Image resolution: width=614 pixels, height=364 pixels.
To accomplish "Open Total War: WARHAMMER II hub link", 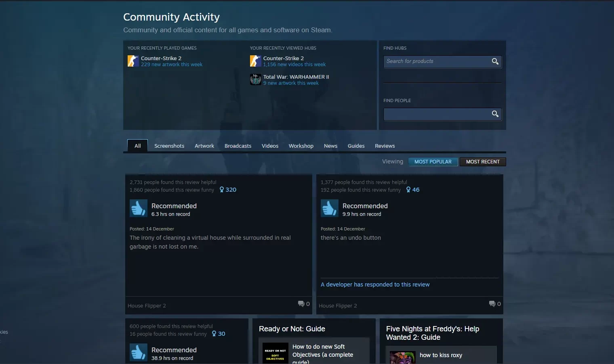I will click(296, 77).
